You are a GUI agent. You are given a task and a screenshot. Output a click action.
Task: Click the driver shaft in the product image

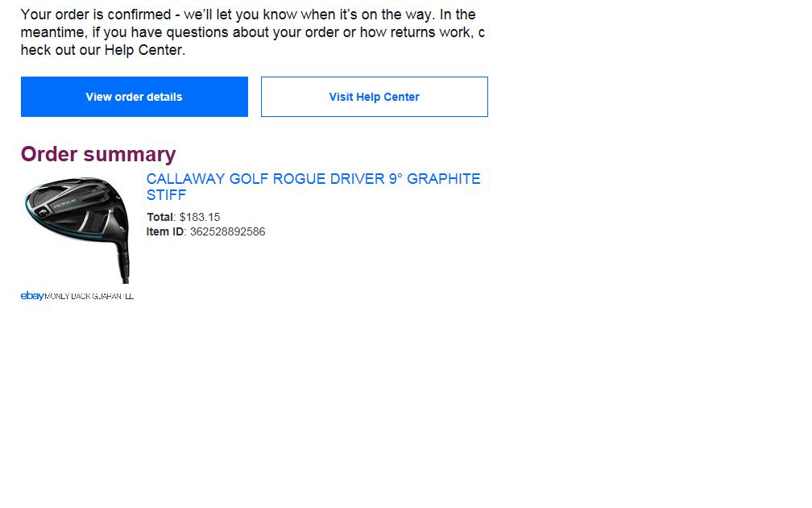tap(123, 262)
